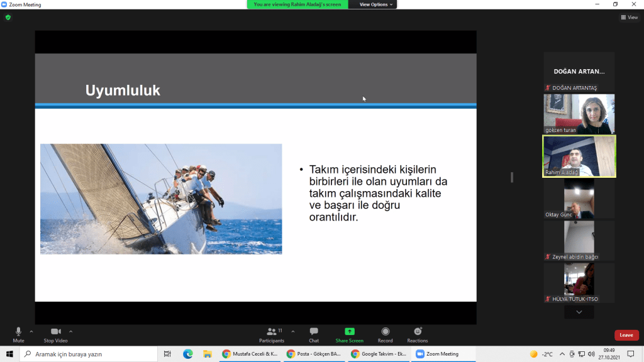Image resolution: width=644 pixels, height=362 pixels.
Task: Select gökçen turan's video thumbnail
Action: point(579,114)
